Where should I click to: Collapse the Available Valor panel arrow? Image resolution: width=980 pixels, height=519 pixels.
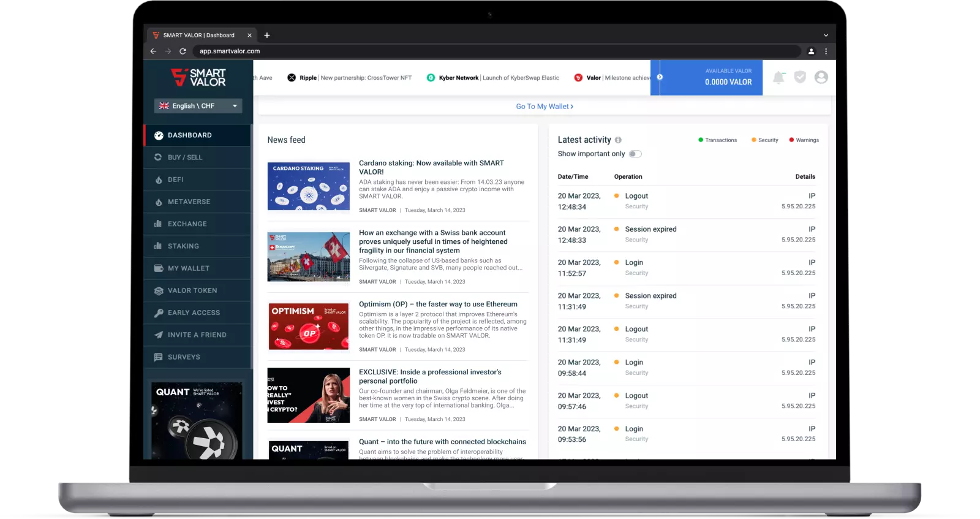tap(660, 77)
